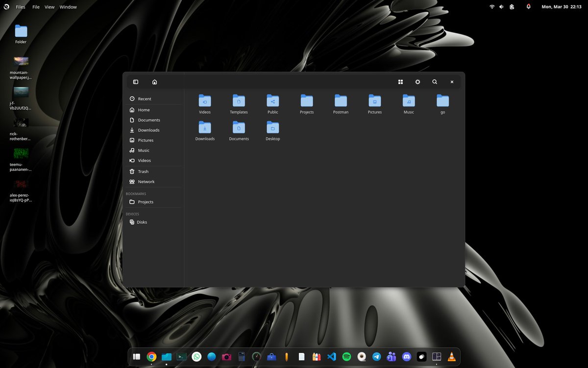Start a search with the magnifier icon

click(434, 81)
